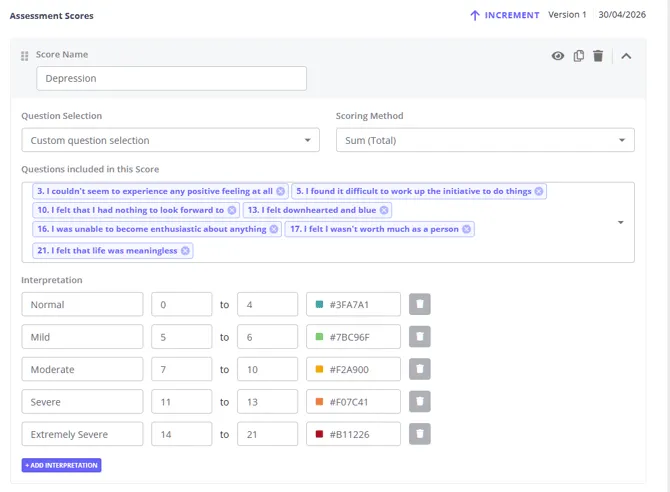Collapse the Depression score panel
This screenshot has height=492, width=670.
(x=626, y=56)
